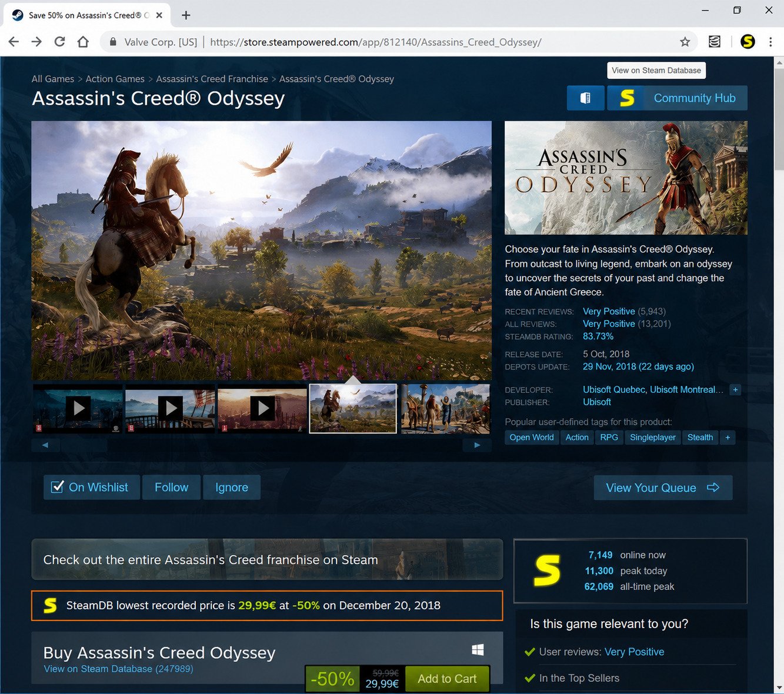Open the SteamDB extension icon in toolbar
This screenshot has height=694, width=784.
(x=748, y=42)
